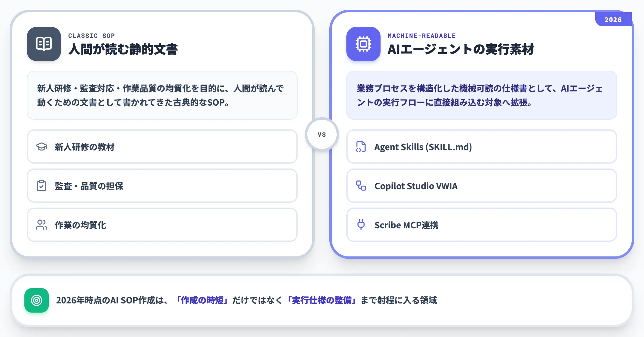This screenshot has height=337, width=644.
Task: Select the 監査・品質の担保 row
Action: 162,186
